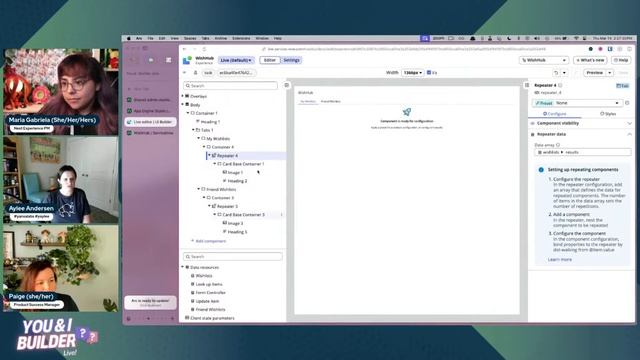The image size is (640, 360).
Task: Click the Repeater 3 component icon in tree
Action: 214,206
